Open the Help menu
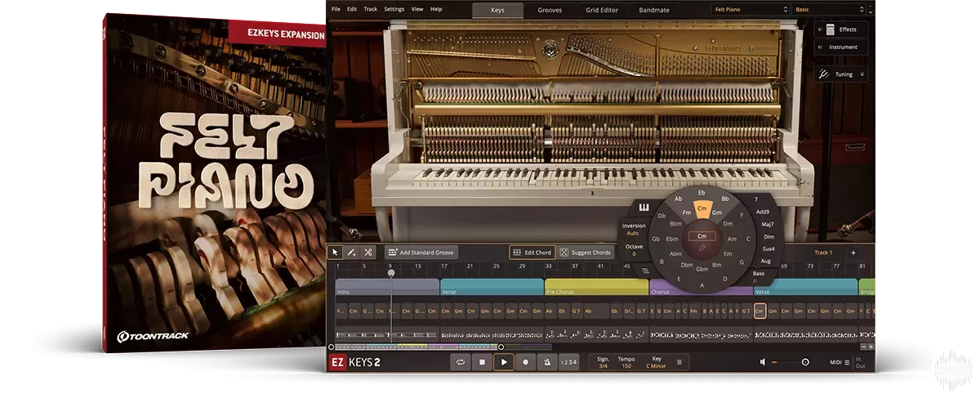This screenshot has width=980, height=399. (436, 9)
